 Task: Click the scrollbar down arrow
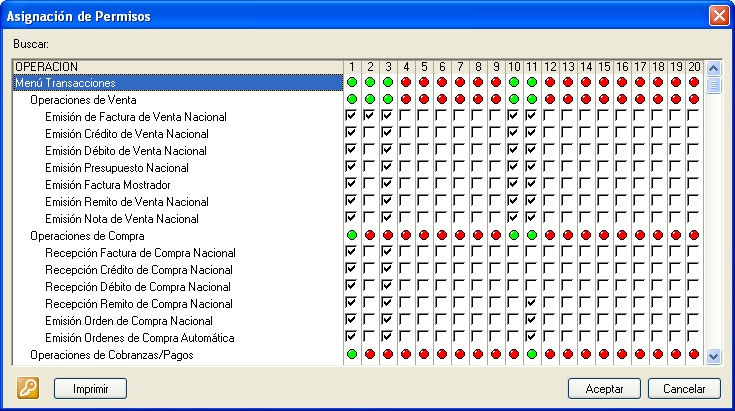713,355
